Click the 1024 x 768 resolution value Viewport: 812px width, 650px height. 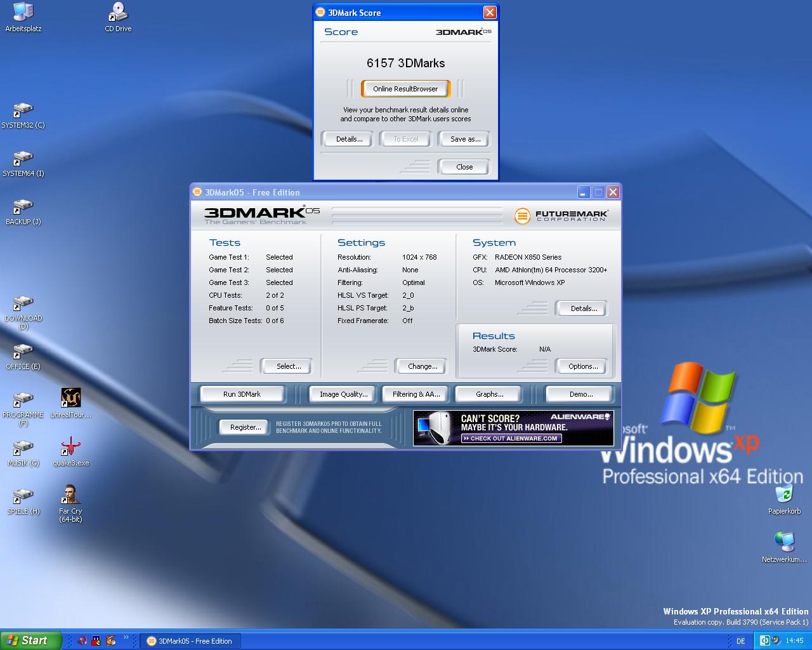click(x=419, y=257)
